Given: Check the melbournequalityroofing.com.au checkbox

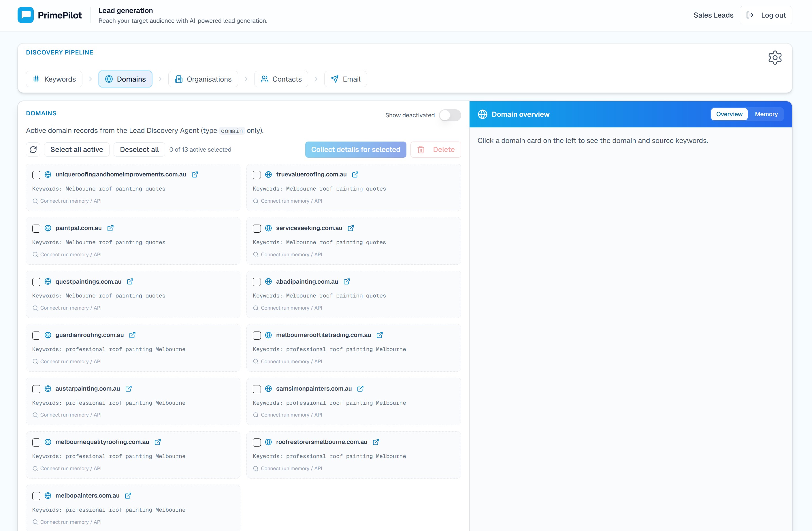Looking at the screenshot, I should click(x=36, y=442).
